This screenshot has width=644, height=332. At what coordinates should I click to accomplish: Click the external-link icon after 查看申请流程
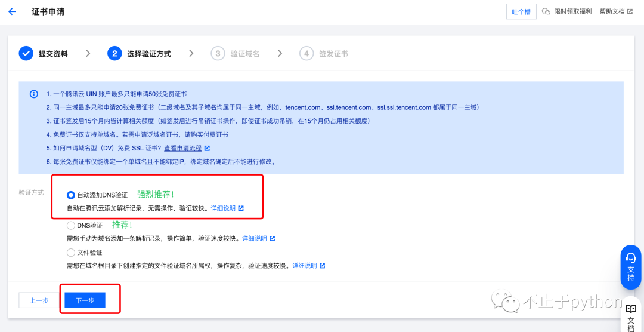207,148
